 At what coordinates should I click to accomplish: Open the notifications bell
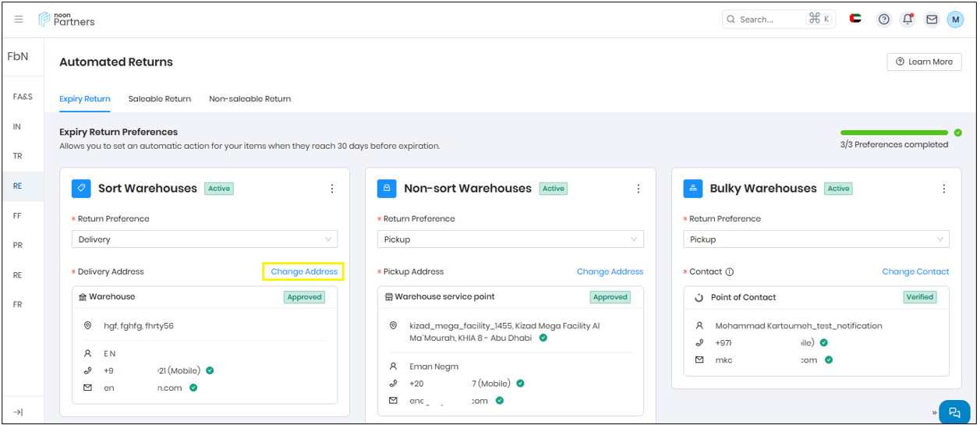[907, 19]
